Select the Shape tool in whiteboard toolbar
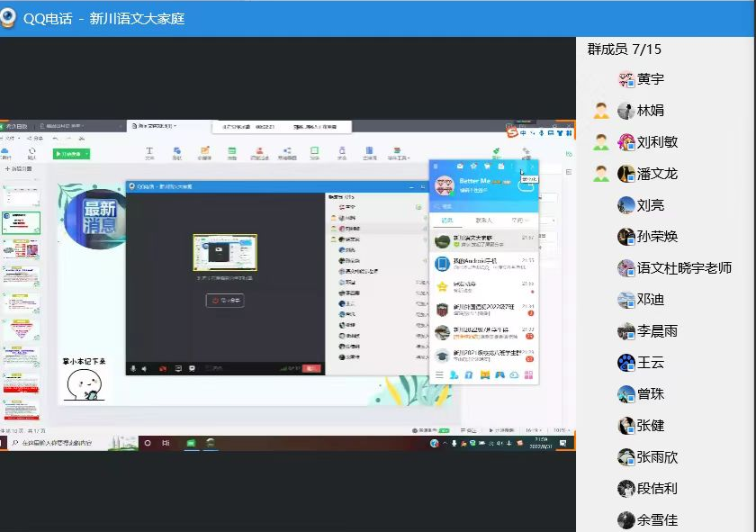Image resolution: width=756 pixels, height=532 pixels. tap(177, 153)
